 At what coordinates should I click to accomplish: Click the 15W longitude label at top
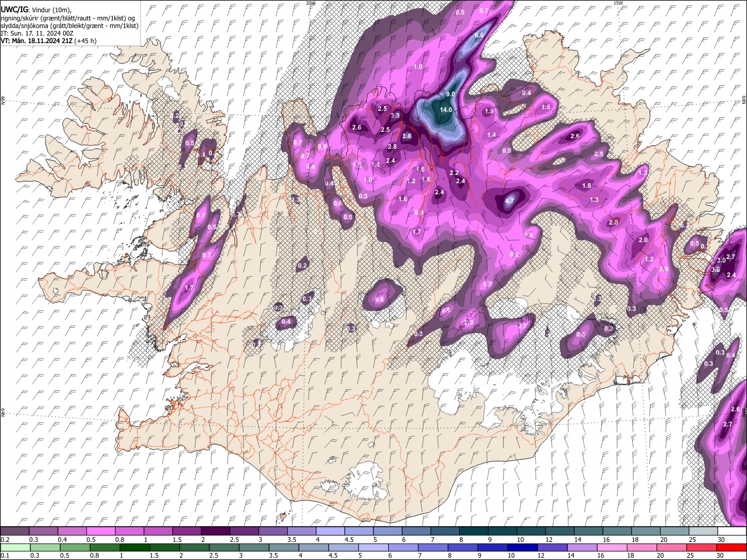click(618, 3)
